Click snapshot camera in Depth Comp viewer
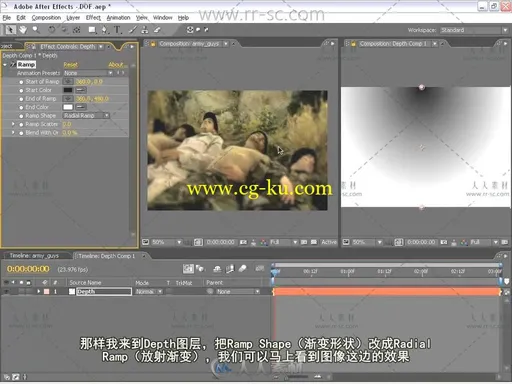The width and height of the screenshot is (512, 384). click(444, 242)
